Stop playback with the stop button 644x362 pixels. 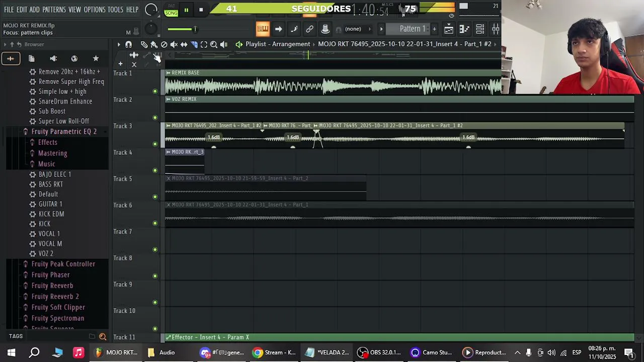[201, 10]
